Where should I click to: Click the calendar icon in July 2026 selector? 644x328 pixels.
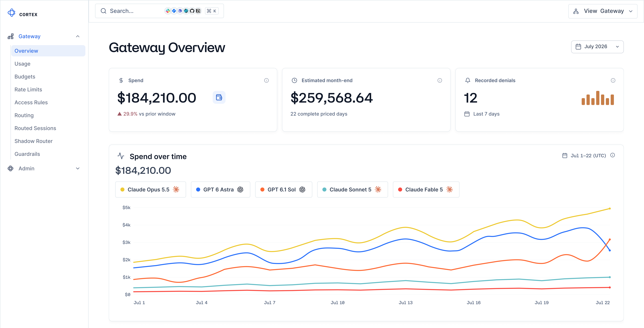(578, 47)
